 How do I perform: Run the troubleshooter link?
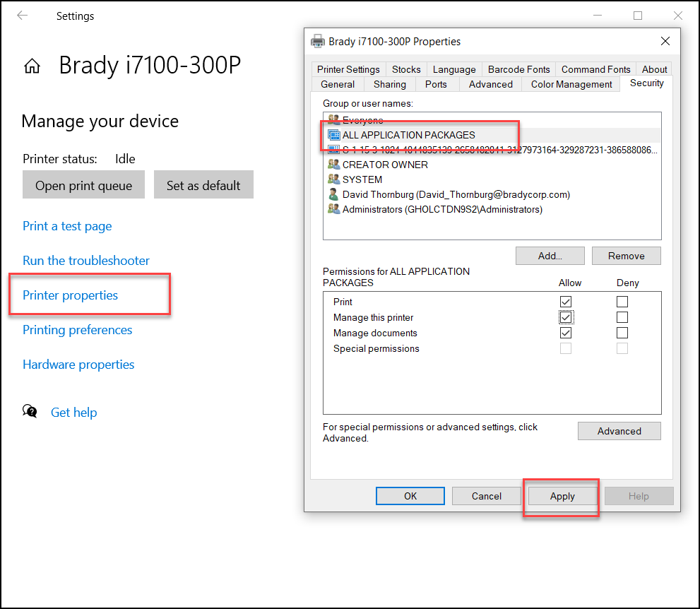tap(86, 260)
